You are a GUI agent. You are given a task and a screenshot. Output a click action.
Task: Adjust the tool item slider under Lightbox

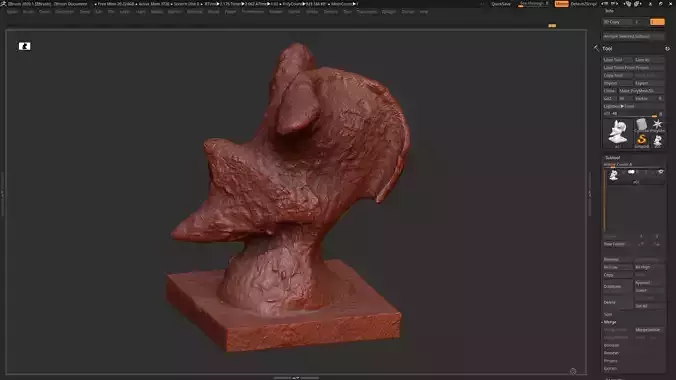[633, 114]
